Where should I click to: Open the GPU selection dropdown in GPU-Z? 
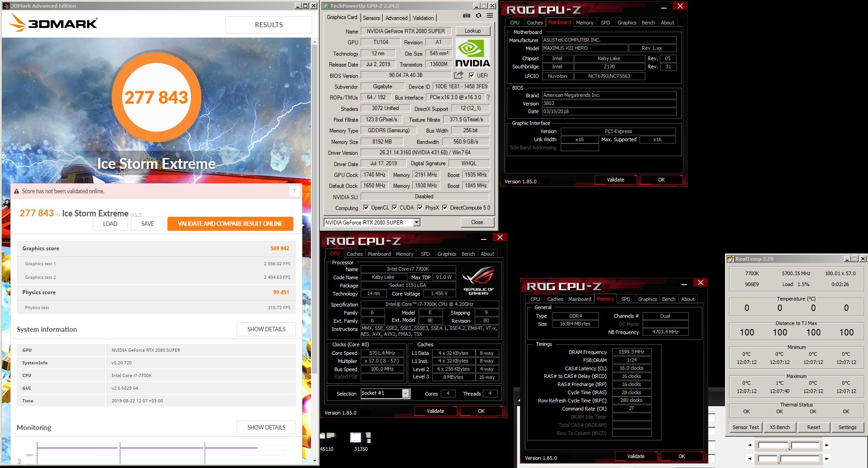416,222
